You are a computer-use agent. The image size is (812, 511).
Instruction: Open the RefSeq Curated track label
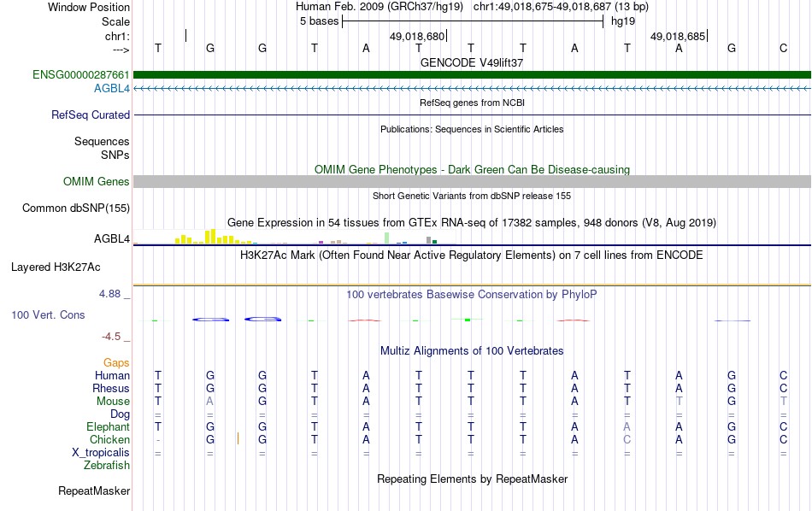[x=91, y=115]
